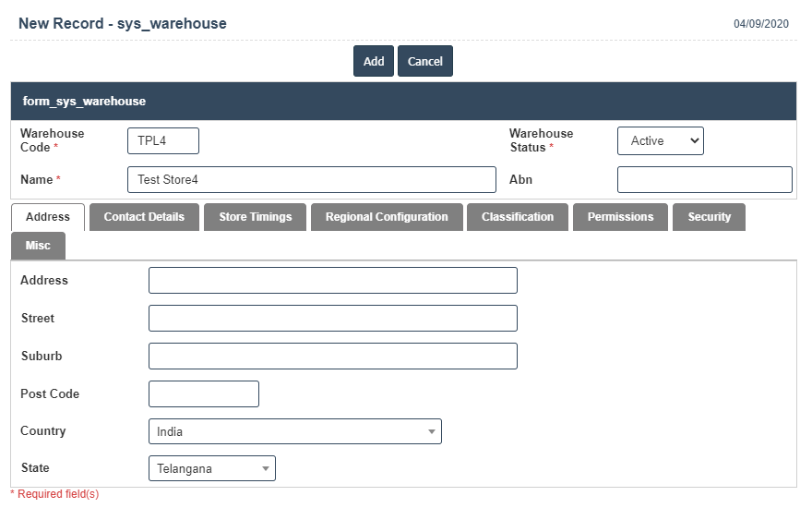Click into the Abn text field
The image size is (812, 508).
(704, 179)
